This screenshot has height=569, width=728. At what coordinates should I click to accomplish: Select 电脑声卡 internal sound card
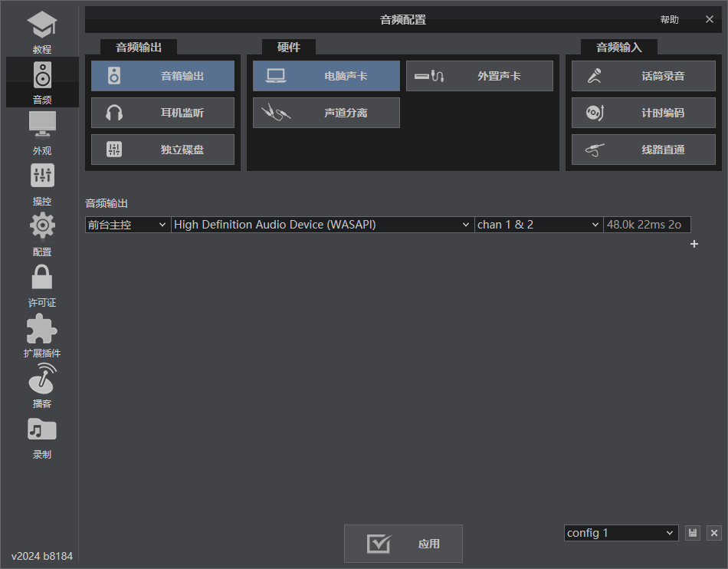pos(326,76)
